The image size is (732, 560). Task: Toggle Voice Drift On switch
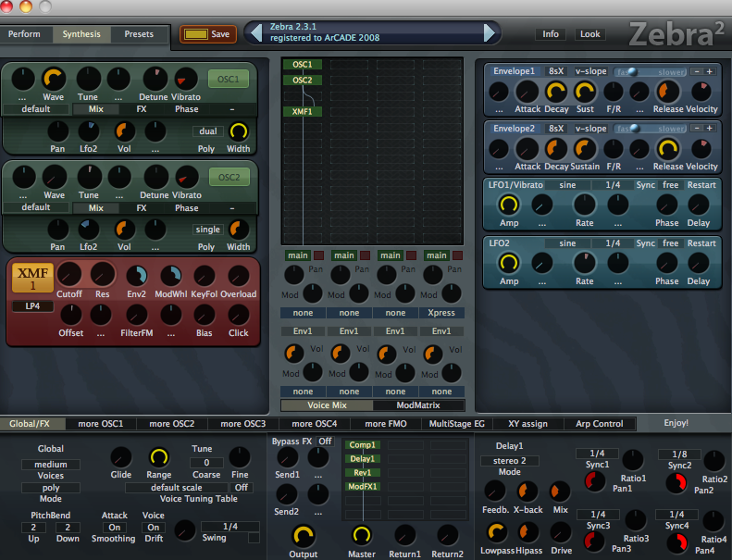153,528
